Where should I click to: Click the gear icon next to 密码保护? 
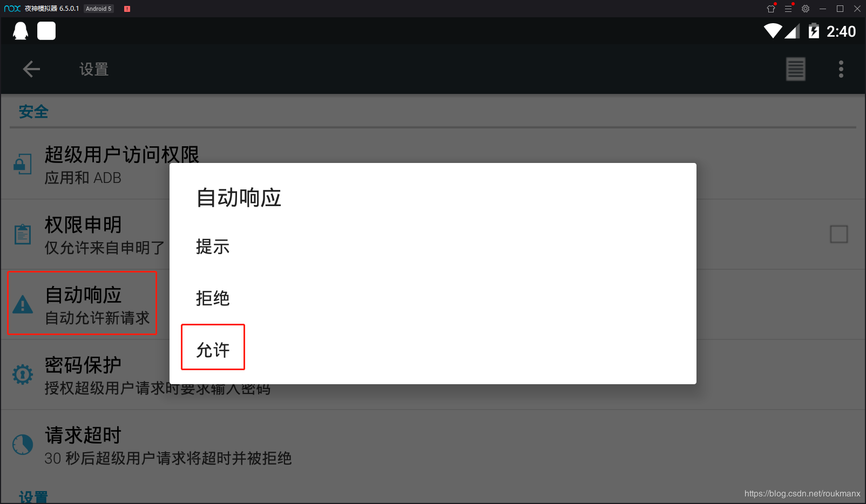pyautogui.click(x=23, y=374)
